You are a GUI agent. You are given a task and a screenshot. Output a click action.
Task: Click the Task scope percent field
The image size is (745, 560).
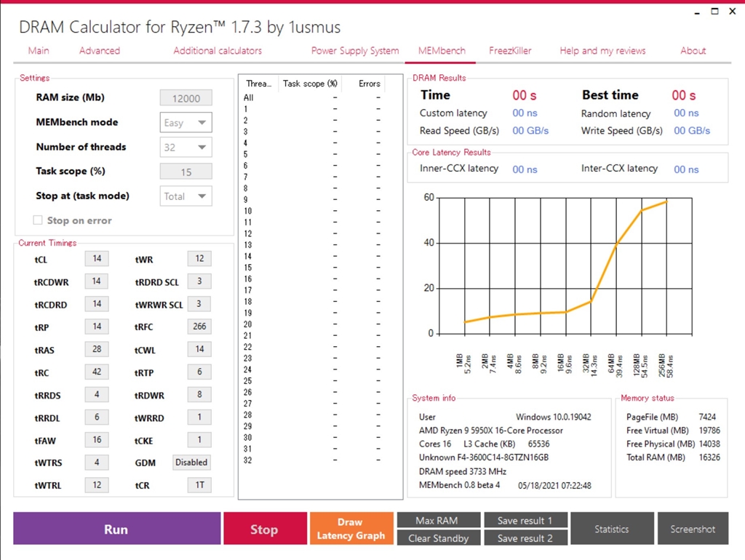click(x=186, y=172)
